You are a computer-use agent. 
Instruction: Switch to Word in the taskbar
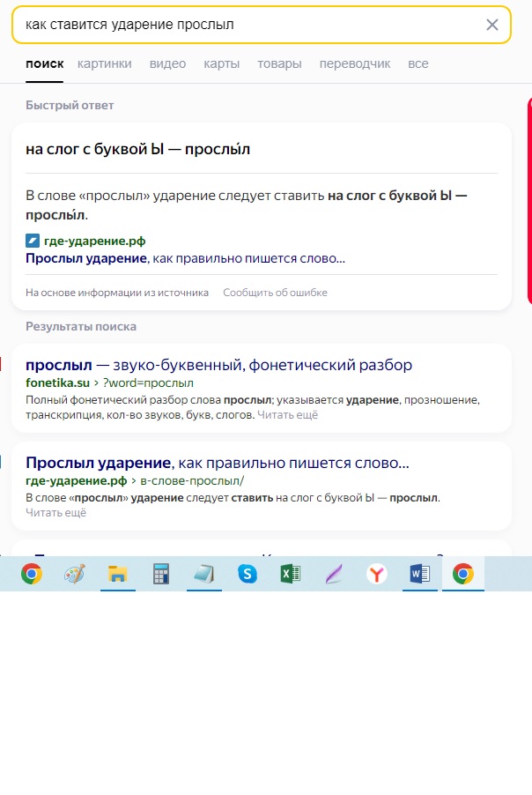coord(420,574)
